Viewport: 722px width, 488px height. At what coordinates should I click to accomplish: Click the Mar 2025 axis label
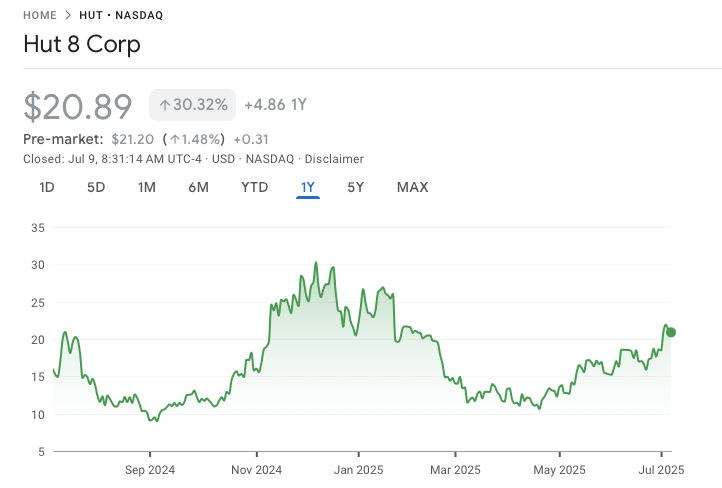[455, 470]
